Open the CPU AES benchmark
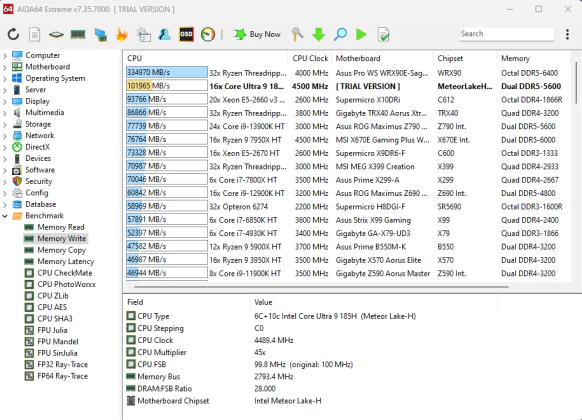 pos(52,307)
